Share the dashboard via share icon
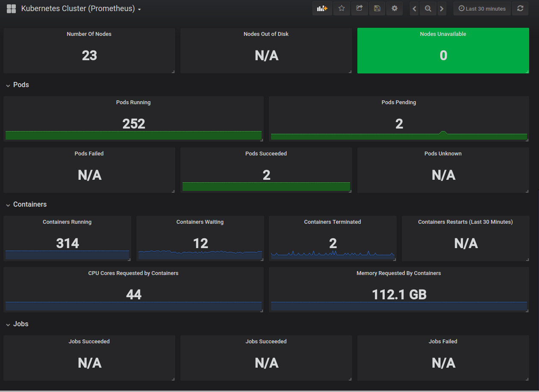 tap(359, 9)
